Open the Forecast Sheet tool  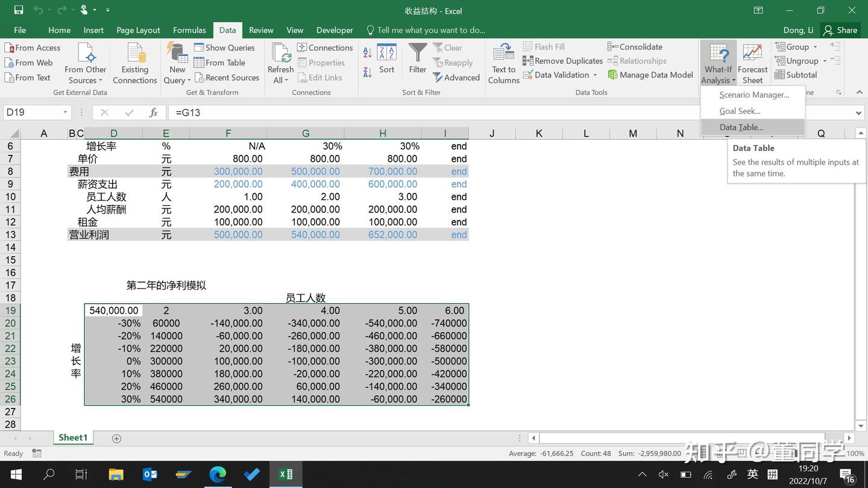(x=752, y=63)
